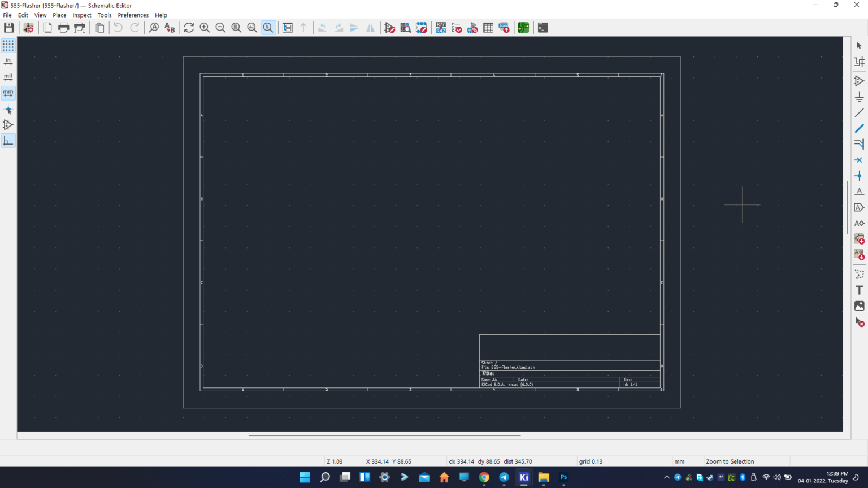The image size is (868, 488).
Task: Zoom to fit the whole page
Action: click(236, 28)
